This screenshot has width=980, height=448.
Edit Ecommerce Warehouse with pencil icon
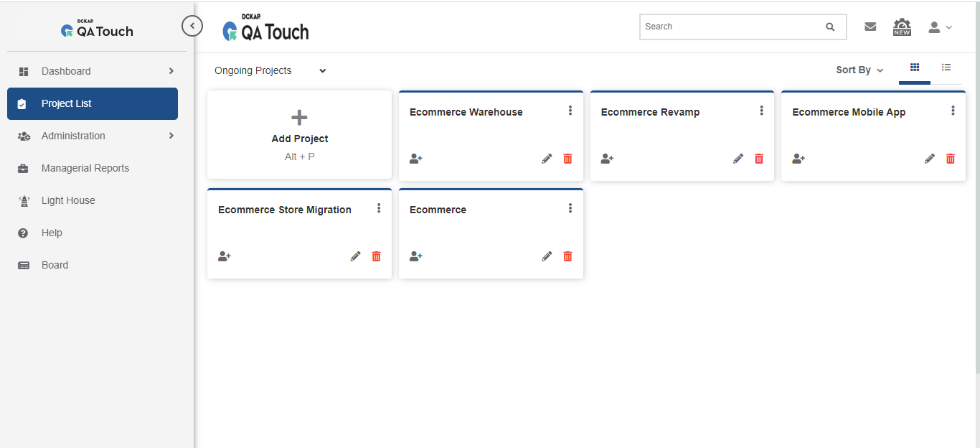pyautogui.click(x=547, y=159)
